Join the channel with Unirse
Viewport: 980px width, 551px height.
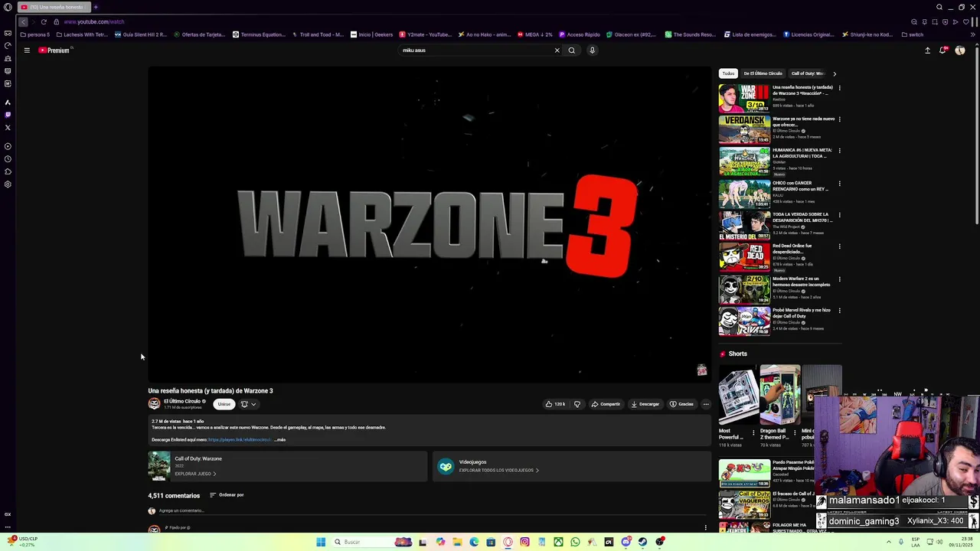click(224, 404)
